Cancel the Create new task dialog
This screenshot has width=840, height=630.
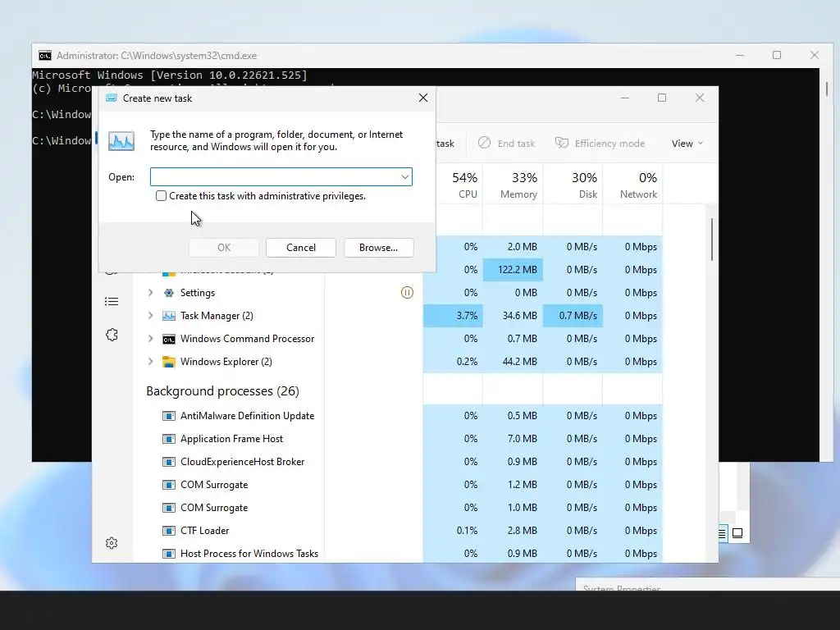click(300, 248)
